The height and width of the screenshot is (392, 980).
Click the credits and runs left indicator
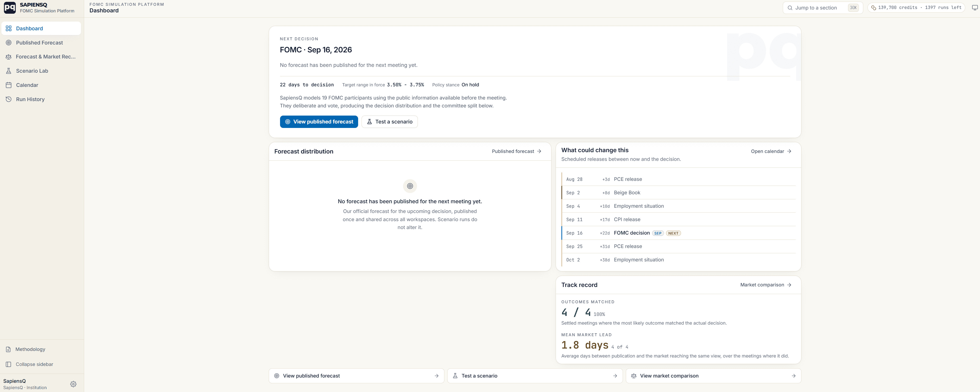(916, 8)
